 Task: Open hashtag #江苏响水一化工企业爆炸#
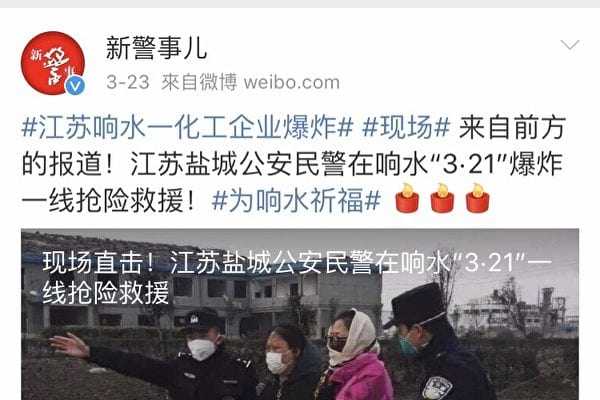(x=187, y=127)
